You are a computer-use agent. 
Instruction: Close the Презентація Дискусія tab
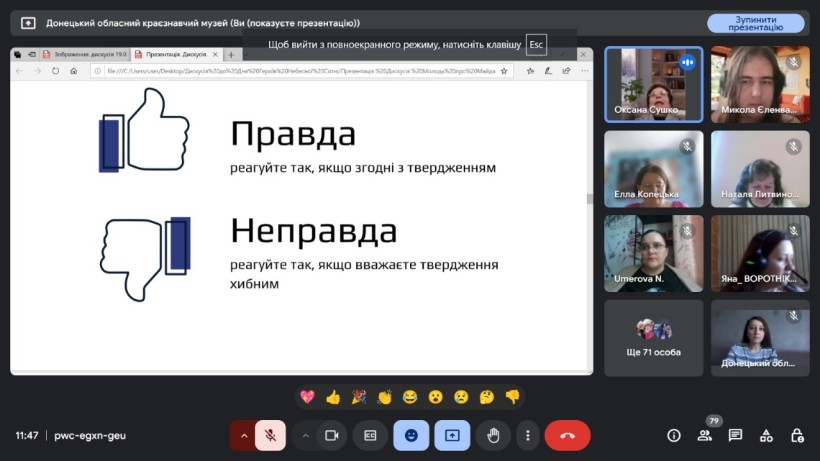click(215, 54)
